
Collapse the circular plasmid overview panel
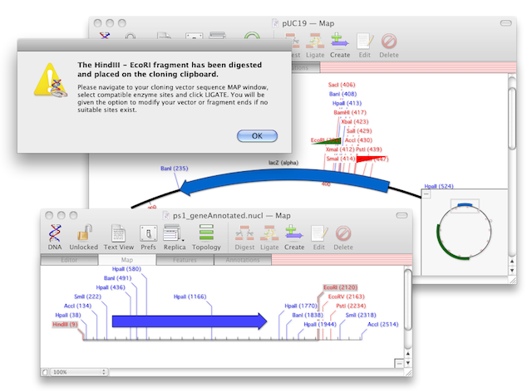(x=426, y=194)
